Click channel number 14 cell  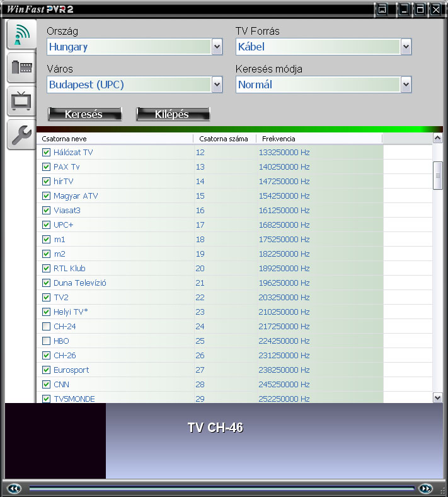tap(200, 181)
